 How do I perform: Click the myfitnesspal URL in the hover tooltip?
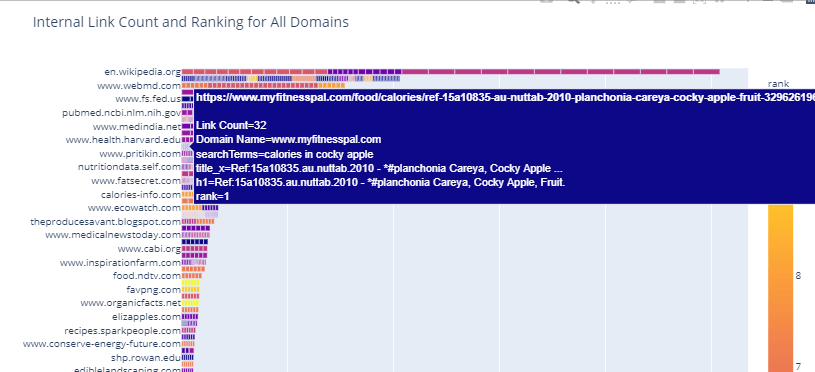click(505, 97)
